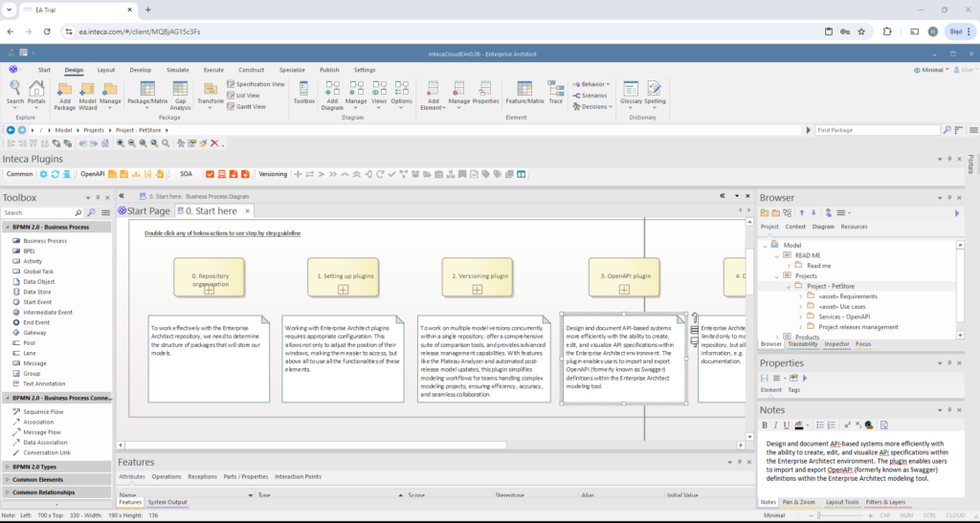980x523 pixels.
Task: Expand Services - OpenAPI package node
Action: coord(801,316)
